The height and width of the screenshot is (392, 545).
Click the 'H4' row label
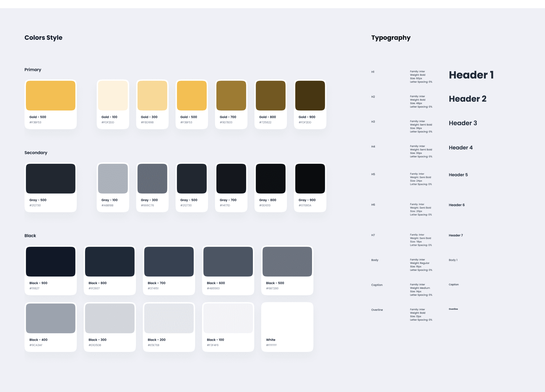click(x=373, y=147)
